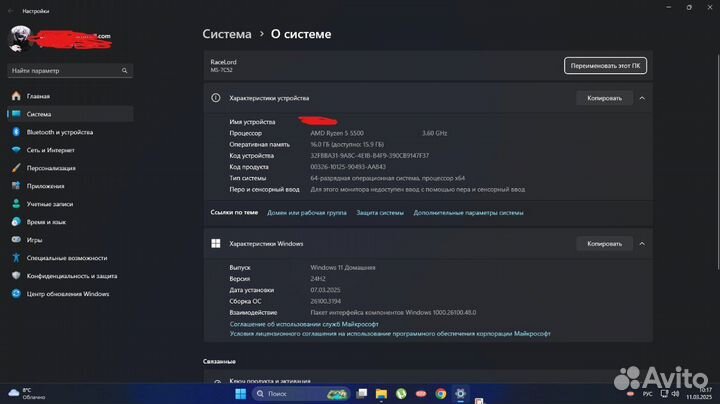The height and width of the screenshot is (404, 720).
Task: Open Дополнительные параметры системы link
Action: (468, 213)
